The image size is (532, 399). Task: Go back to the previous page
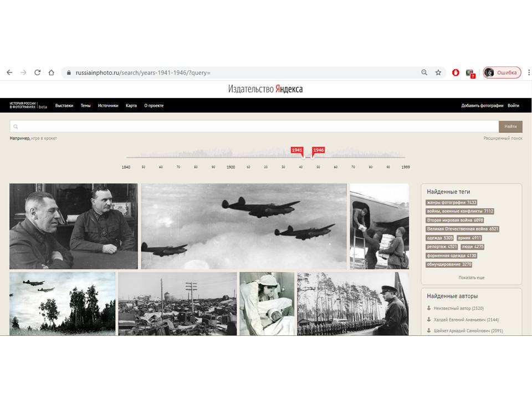pos(9,73)
